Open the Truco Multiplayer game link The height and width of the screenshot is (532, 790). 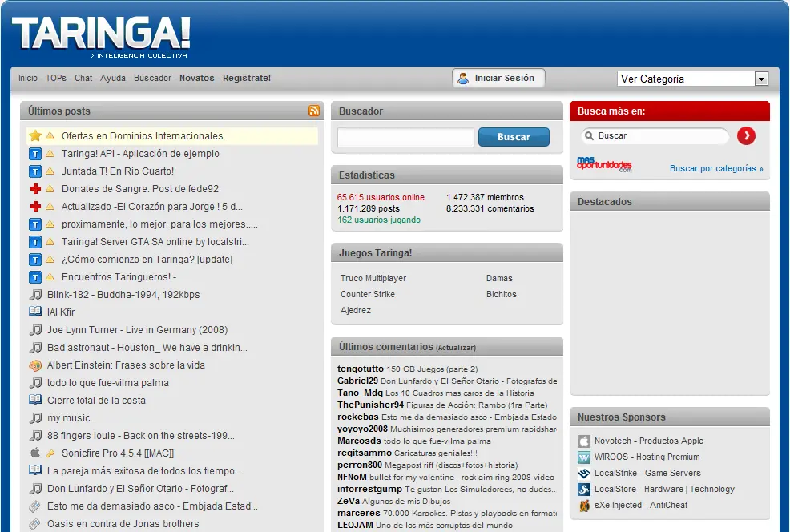pyautogui.click(x=373, y=278)
